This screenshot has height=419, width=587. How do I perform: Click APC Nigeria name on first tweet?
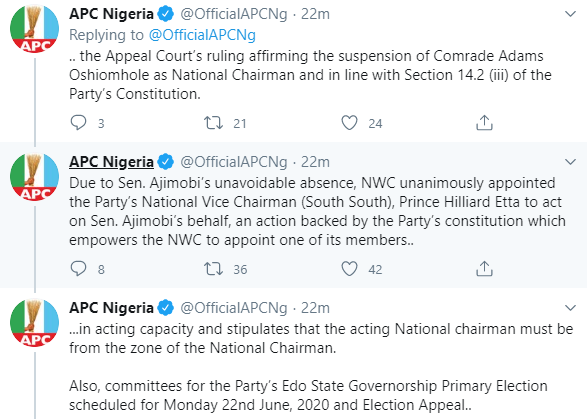[x=111, y=14]
